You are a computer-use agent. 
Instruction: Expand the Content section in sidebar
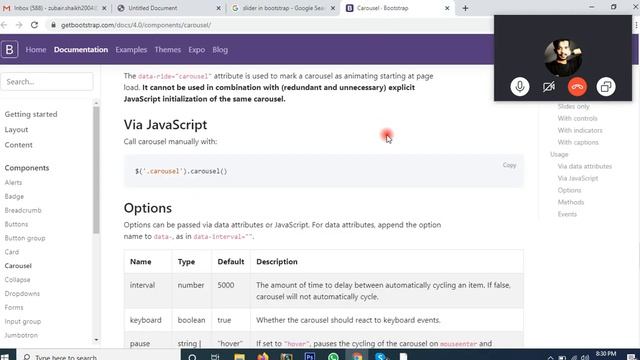18,145
